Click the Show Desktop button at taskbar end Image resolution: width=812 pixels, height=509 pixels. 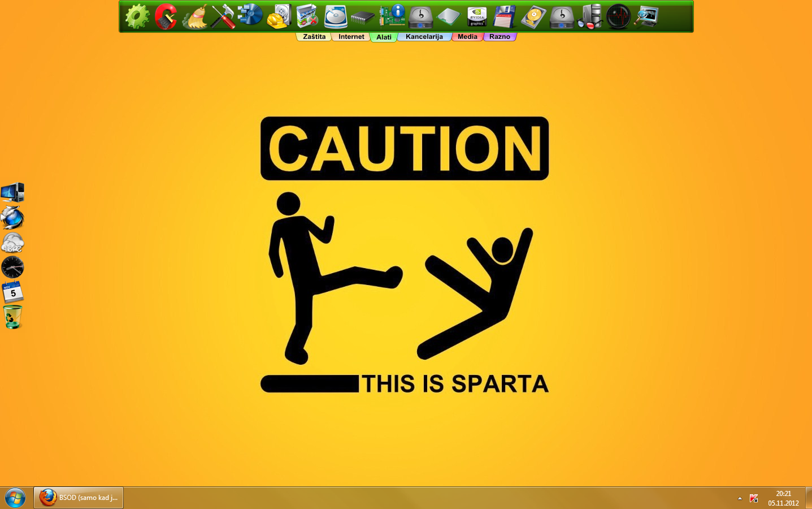[x=809, y=498]
